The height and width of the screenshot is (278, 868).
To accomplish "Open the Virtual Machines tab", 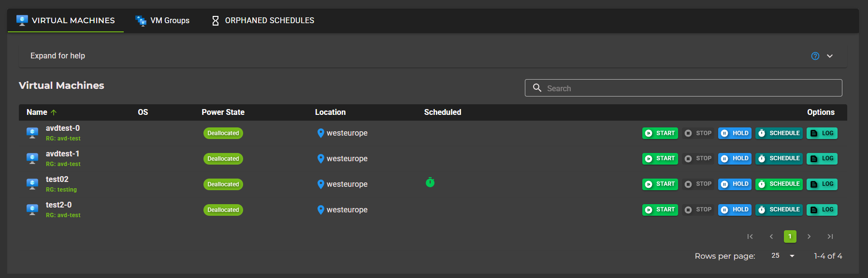I will (65, 20).
